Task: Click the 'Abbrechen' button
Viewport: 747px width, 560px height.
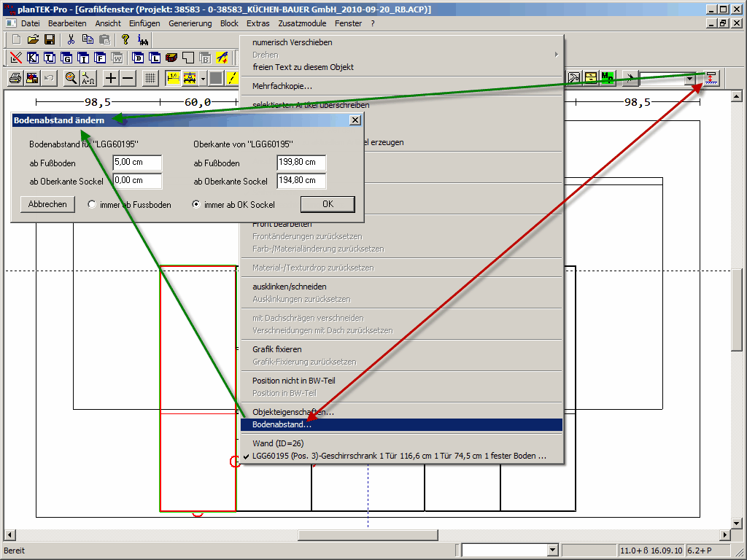Action: [x=47, y=204]
